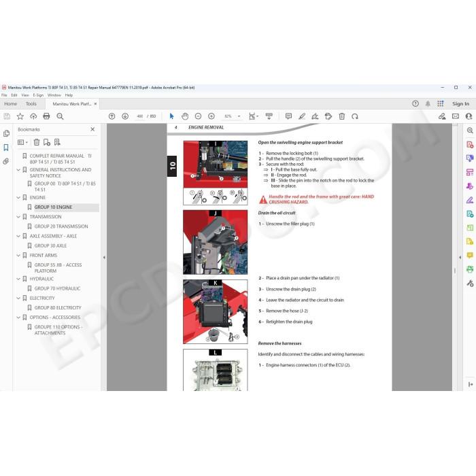Open page thumbnails panel in left sidebar
This screenshot has width=476, height=476.
point(6,133)
